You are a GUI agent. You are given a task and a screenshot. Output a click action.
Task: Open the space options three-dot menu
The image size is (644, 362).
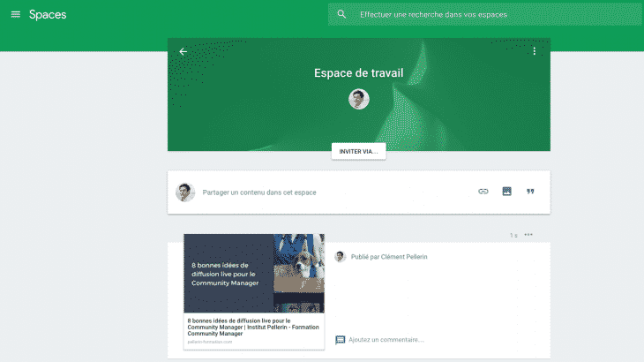pos(534,51)
